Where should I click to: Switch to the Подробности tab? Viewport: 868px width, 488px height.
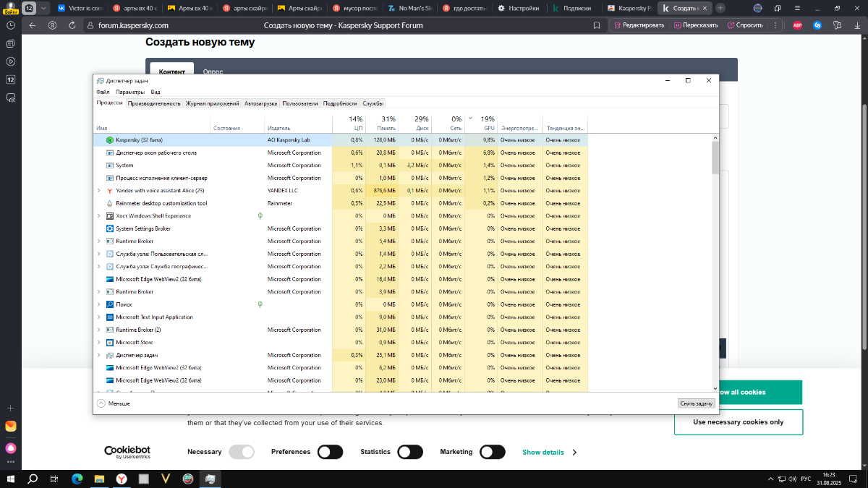pyautogui.click(x=340, y=103)
